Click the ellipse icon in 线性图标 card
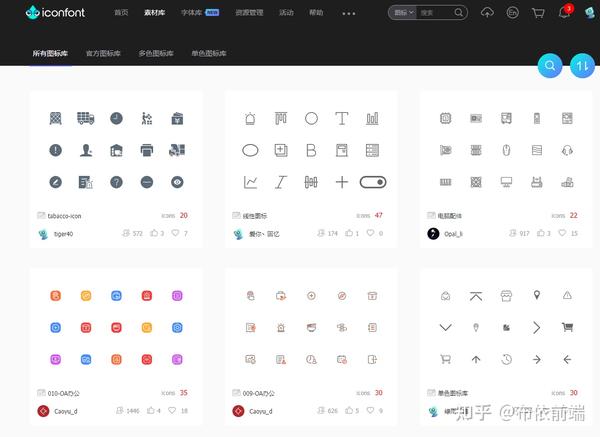This screenshot has height=437, width=600. tap(250, 150)
